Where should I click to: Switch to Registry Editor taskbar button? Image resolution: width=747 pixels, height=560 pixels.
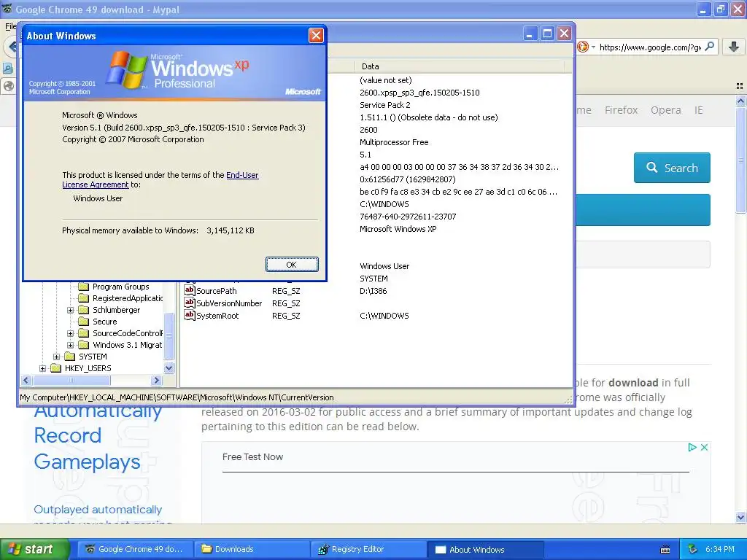coord(369,549)
